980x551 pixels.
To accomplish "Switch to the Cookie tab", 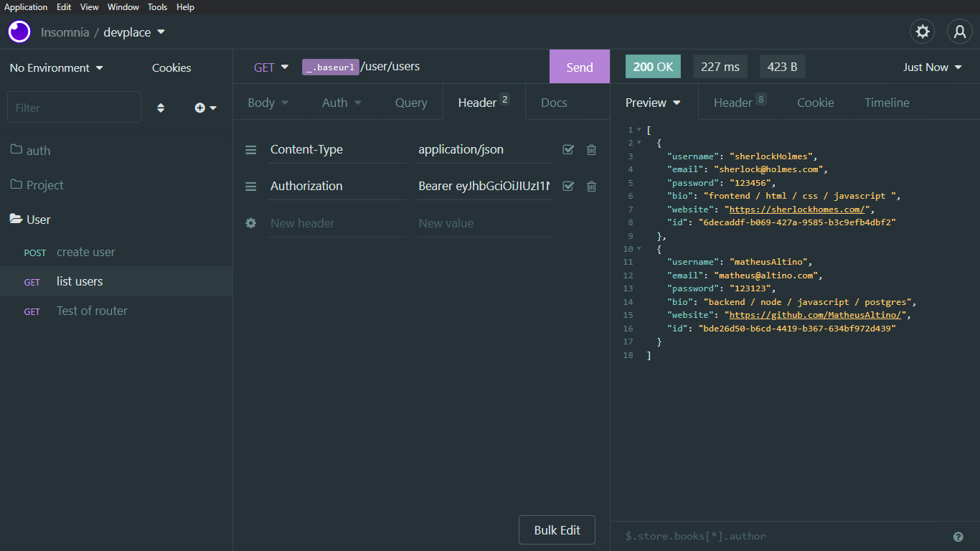I will click(816, 103).
